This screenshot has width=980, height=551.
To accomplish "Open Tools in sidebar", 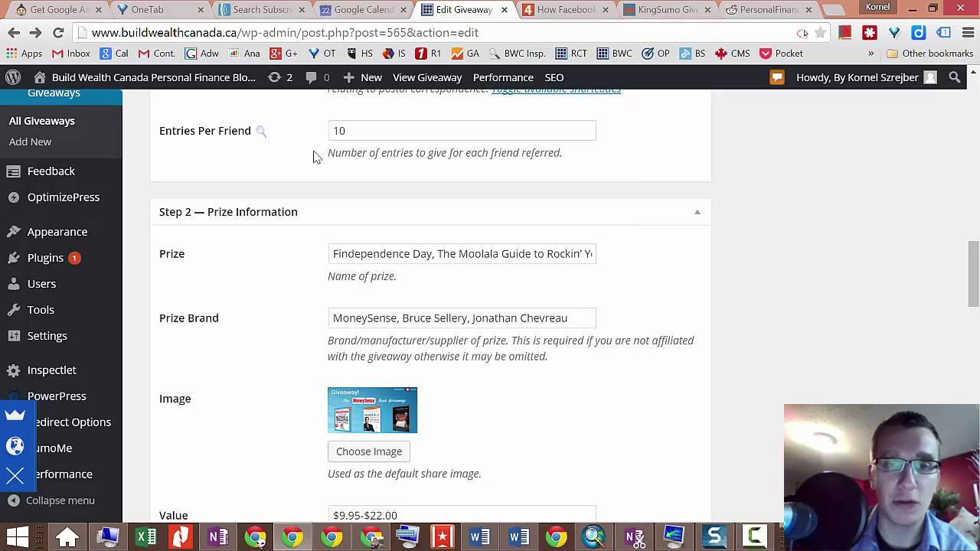I will 41,310.
